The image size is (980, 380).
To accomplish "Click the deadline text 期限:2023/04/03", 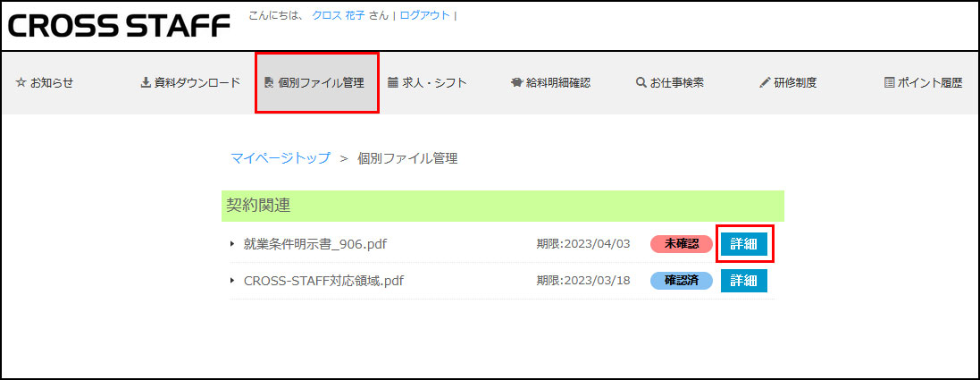I will pos(583,244).
